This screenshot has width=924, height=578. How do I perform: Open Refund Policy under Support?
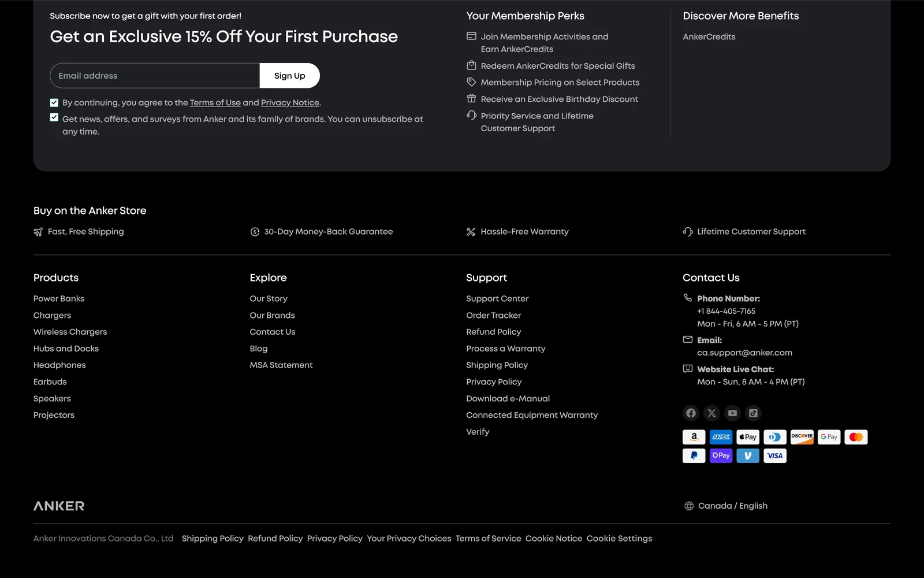494,332
